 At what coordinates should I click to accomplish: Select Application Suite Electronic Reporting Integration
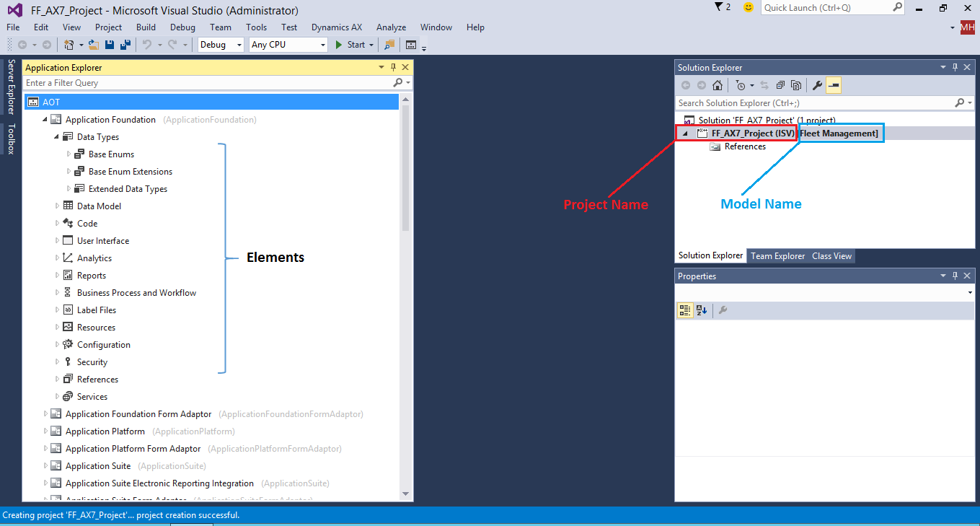click(159, 483)
